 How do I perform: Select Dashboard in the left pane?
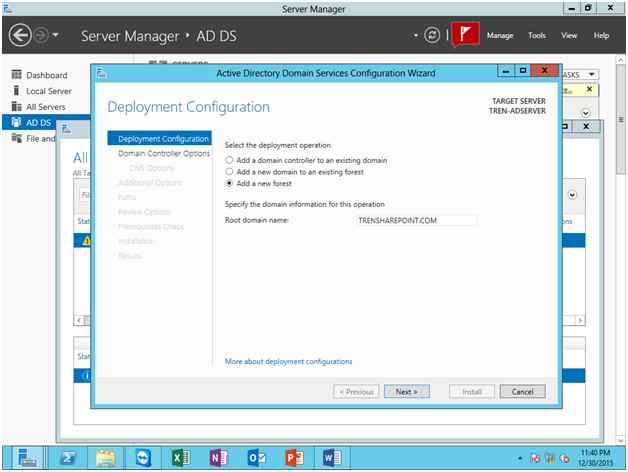pyautogui.click(x=46, y=75)
